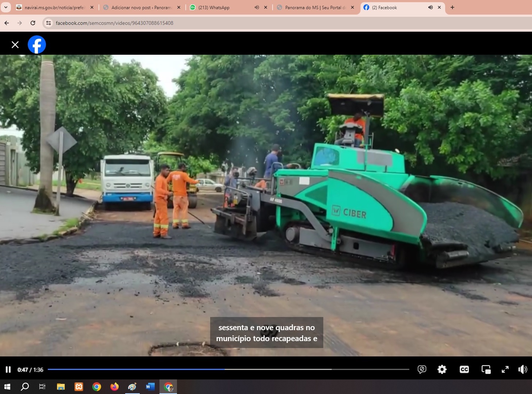Screen dimensions: 532x394
Task: Open the Windows Start menu
Action: pos(7,387)
